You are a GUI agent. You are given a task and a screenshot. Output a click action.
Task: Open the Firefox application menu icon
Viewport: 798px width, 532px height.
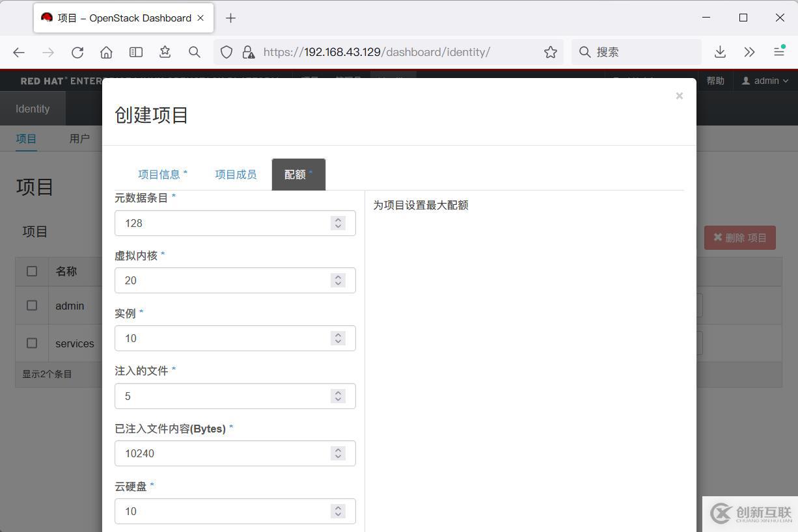[778, 52]
